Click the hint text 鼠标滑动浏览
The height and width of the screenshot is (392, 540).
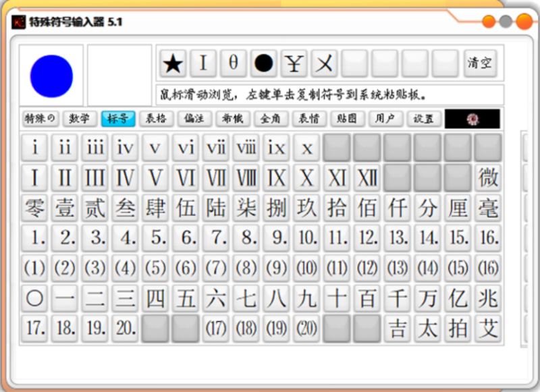[x=196, y=94]
